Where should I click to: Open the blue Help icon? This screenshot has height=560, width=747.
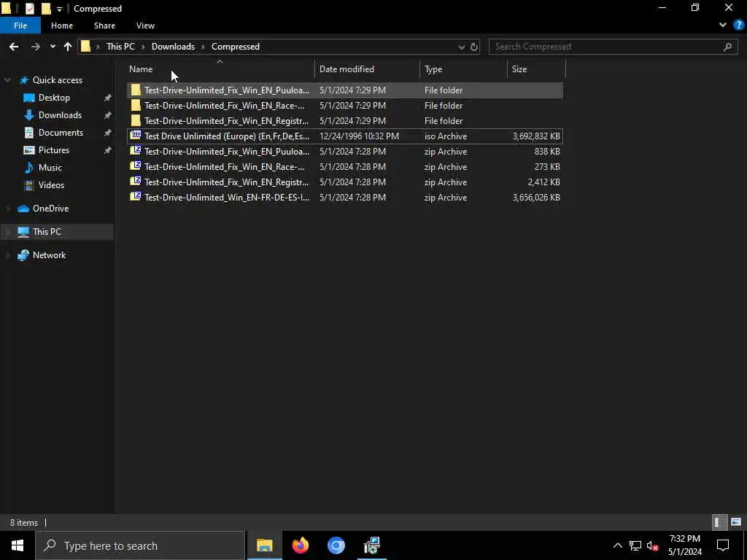(x=739, y=26)
